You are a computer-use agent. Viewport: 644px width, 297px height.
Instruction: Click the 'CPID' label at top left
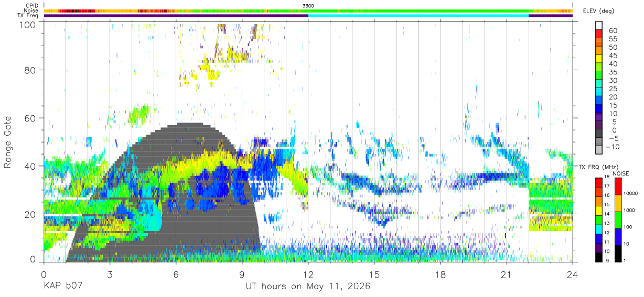tap(32, 5)
